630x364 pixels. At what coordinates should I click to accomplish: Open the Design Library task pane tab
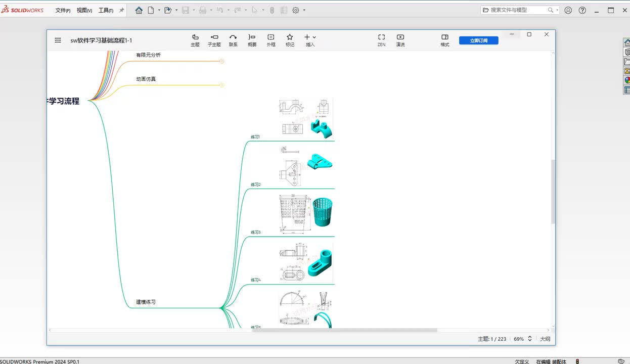[x=627, y=52]
